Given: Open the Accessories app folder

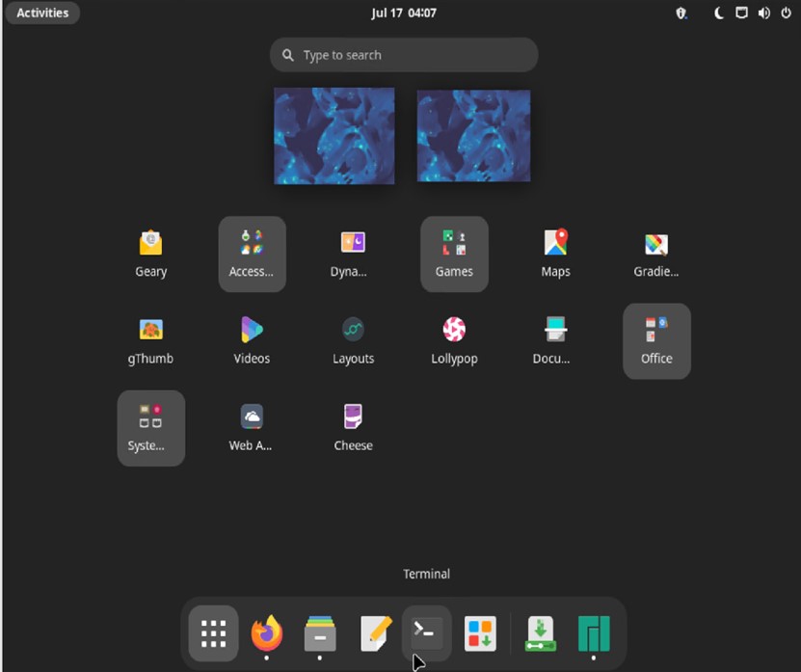Looking at the screenshot, I should [x=252, y=254].
